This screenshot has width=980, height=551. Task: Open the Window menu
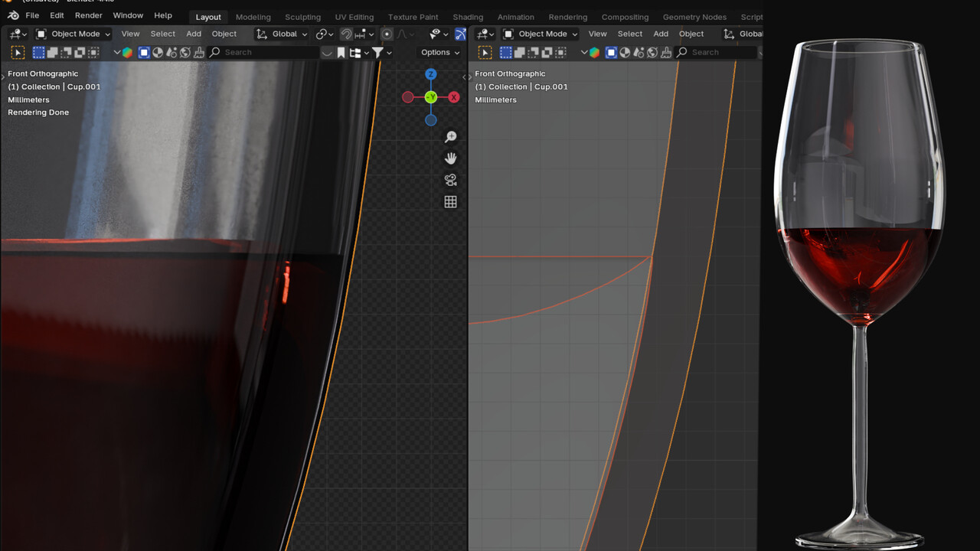[128, 15]
